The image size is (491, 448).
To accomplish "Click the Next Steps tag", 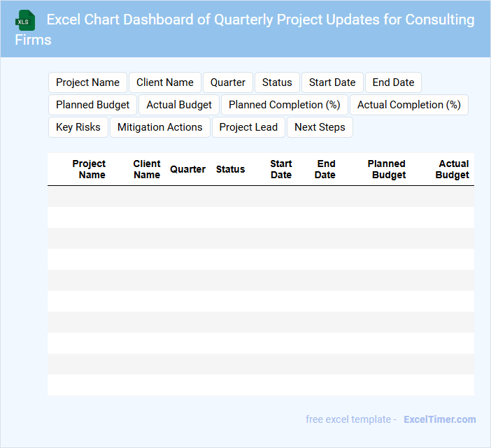I will 320,127.
